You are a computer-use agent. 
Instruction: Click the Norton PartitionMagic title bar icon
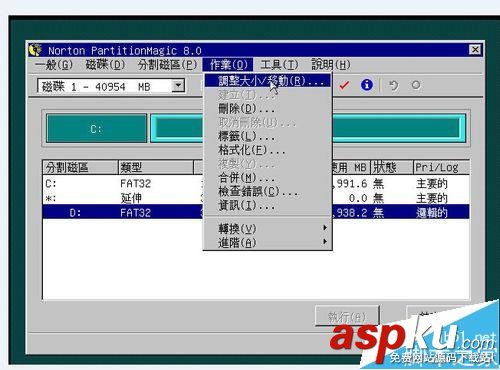point(35,50)
